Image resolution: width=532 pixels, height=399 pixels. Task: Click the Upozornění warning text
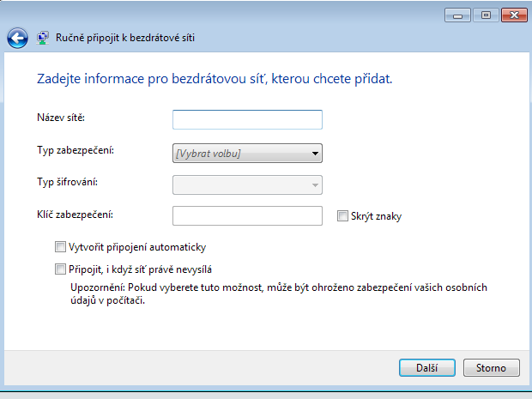tap(279, 293)
